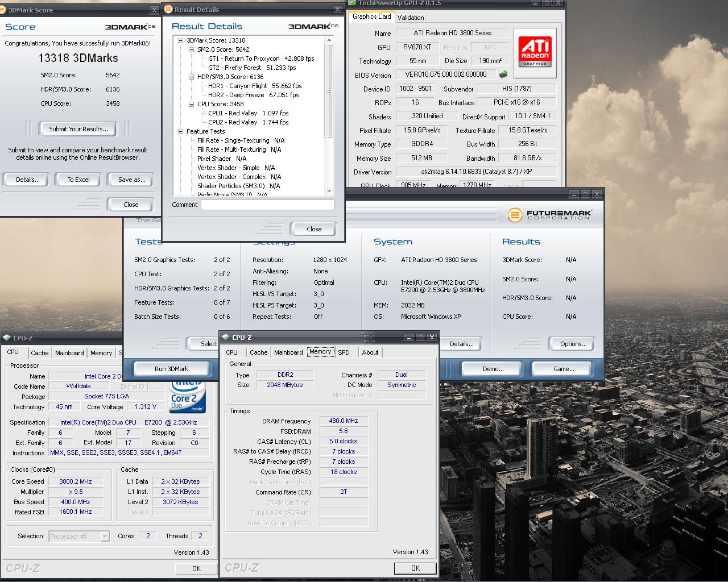The height and width of the screenshot is (582, 728).
Task: Select Vertex Shader - Simple row
Action: (x=236, y=168)
